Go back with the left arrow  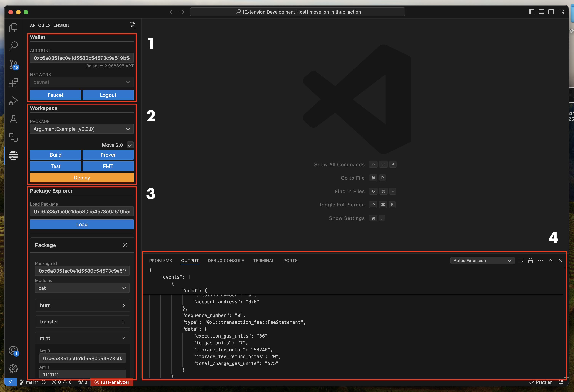point(172,12)
